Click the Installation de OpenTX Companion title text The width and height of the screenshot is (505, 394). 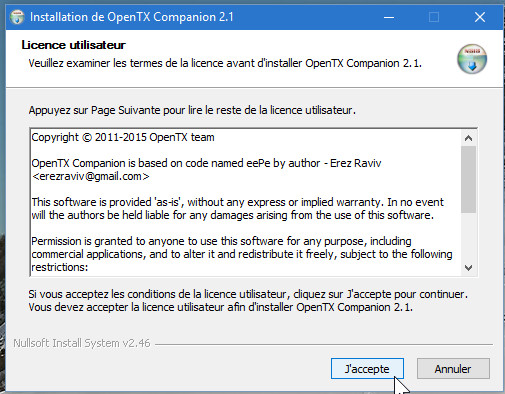[x=132, y=17]
